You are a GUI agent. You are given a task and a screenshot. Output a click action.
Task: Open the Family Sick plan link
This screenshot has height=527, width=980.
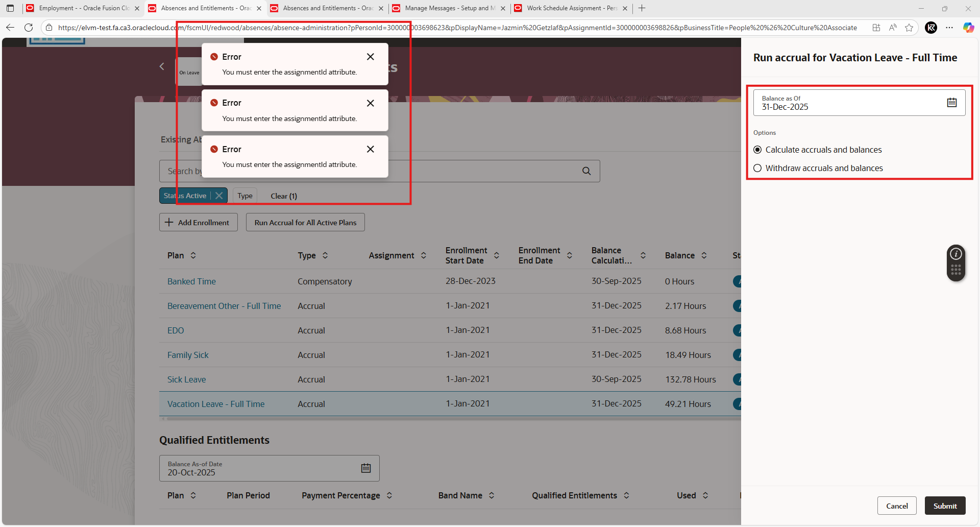(188, 355)
